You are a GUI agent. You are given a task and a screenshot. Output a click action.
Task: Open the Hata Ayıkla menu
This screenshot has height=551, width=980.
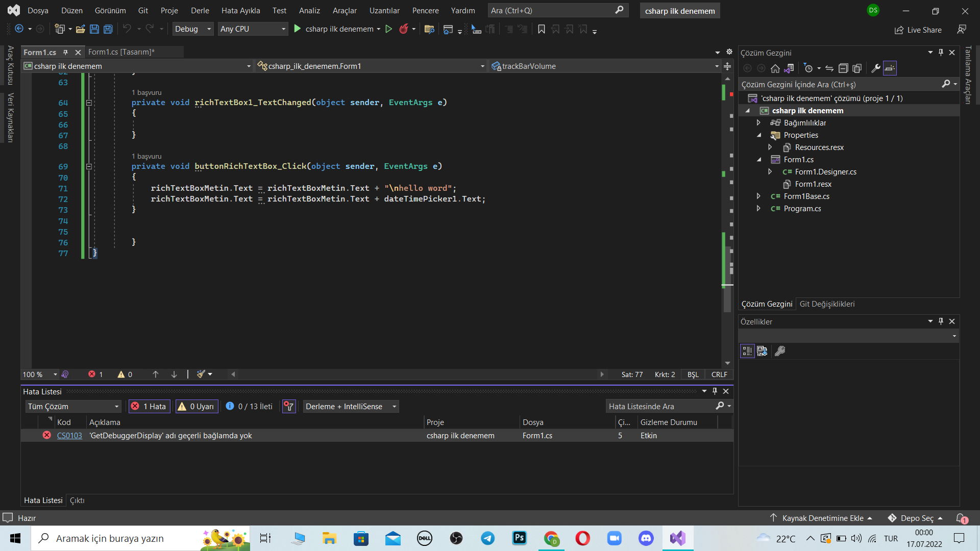[240, 10]
